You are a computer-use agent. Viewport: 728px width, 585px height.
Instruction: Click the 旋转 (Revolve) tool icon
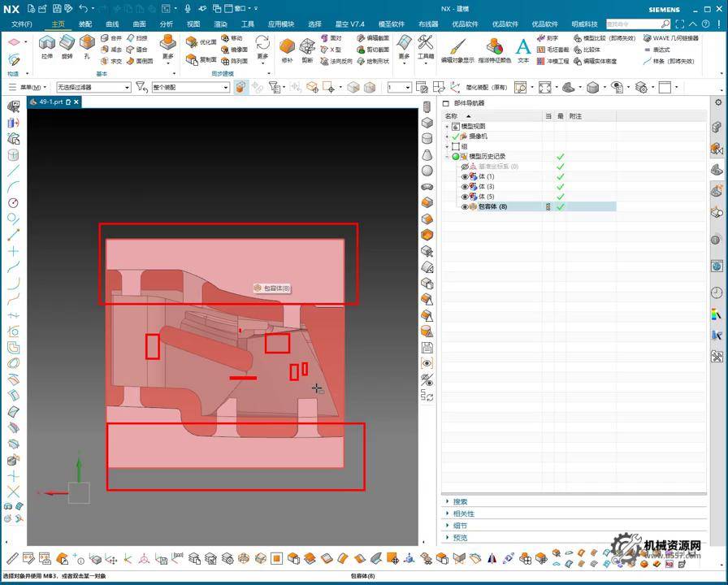[67, 45]
